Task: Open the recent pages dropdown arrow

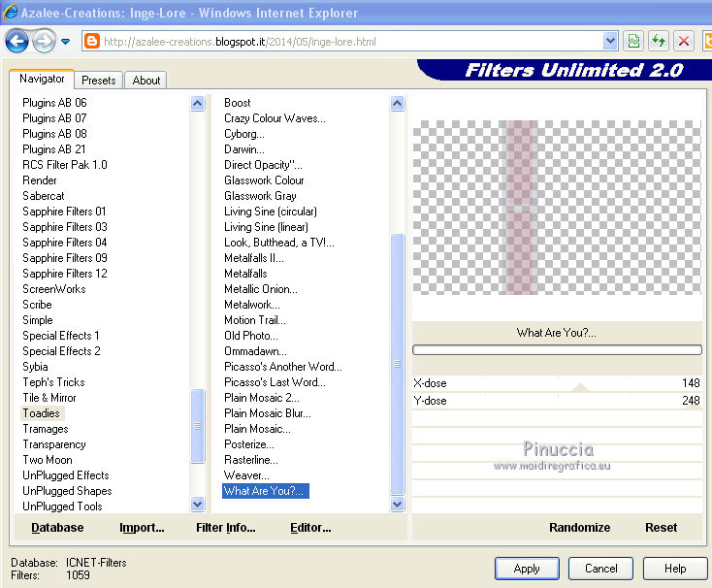Action: (66, 42)
